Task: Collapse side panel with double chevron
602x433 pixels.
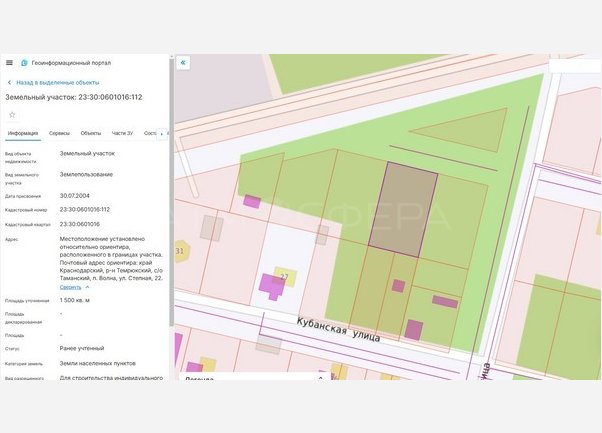Action: coord(183,63)
